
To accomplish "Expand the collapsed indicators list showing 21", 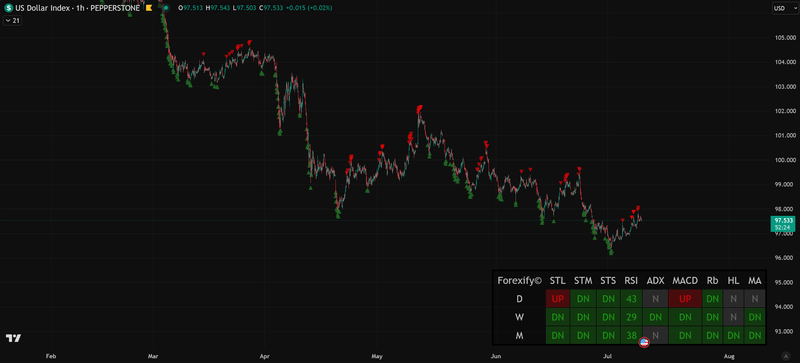I will [12, 20].
